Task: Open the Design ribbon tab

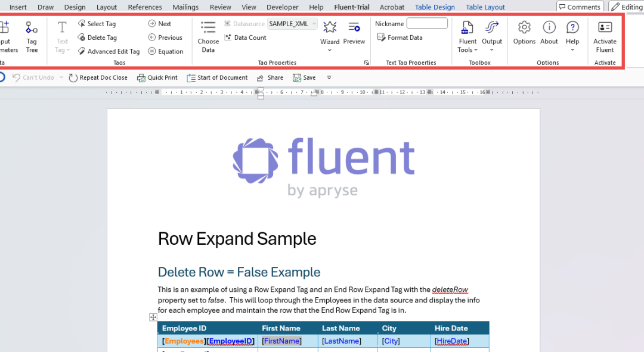Action: click(75, 7)
